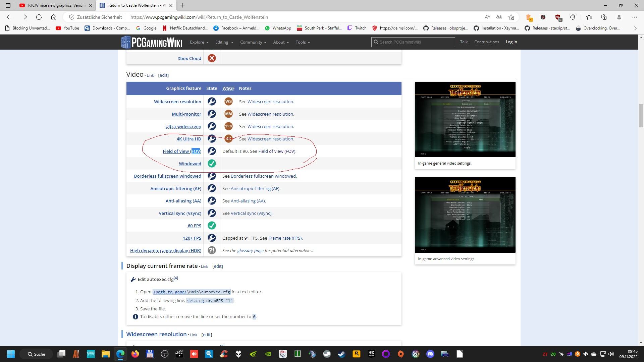Click the Search PCGamingWiki field
644x362 pixels.
[x=413, y=42]
